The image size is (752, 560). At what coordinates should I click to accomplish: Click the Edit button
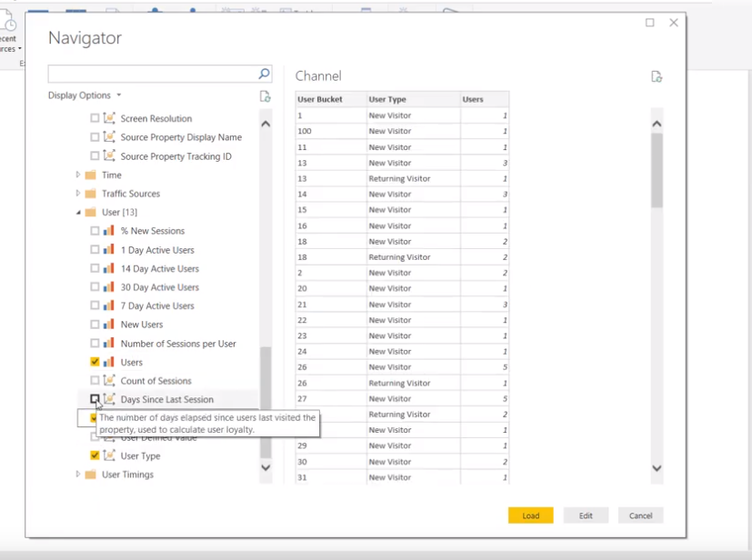point(586,515)
